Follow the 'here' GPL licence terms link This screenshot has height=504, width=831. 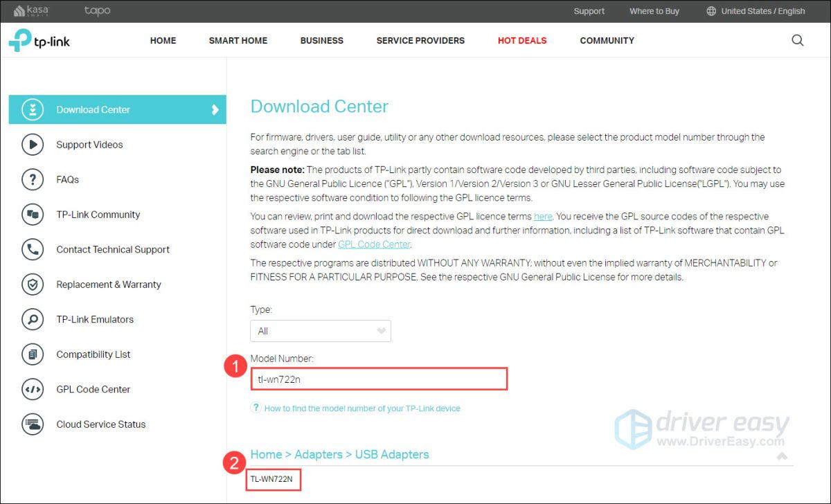(x=543, y=217)
